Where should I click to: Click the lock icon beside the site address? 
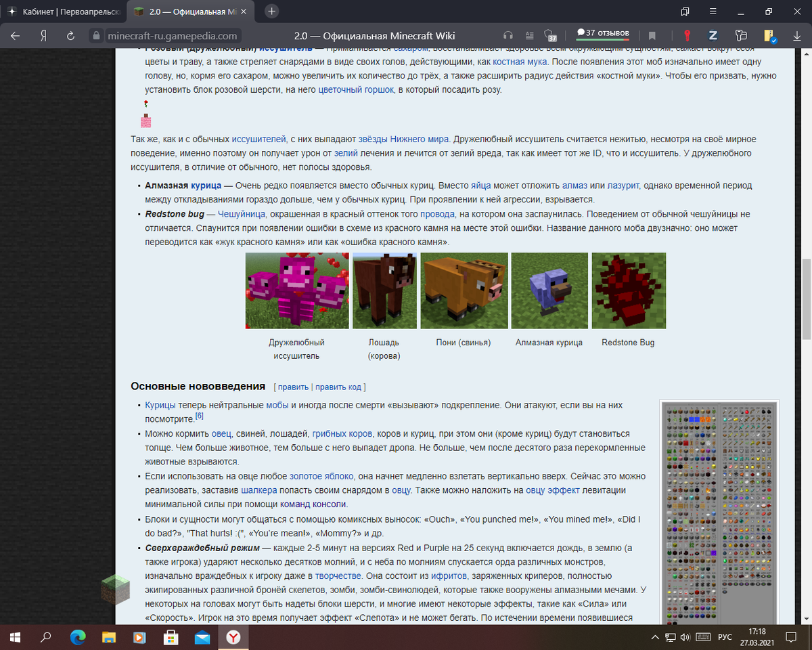coord(96,36)
